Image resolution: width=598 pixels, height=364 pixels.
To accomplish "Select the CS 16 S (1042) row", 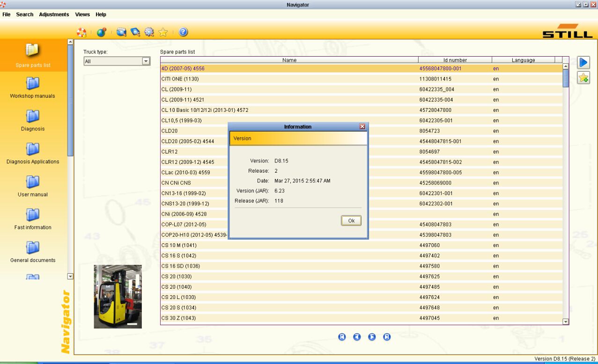I will click(361, 256).
